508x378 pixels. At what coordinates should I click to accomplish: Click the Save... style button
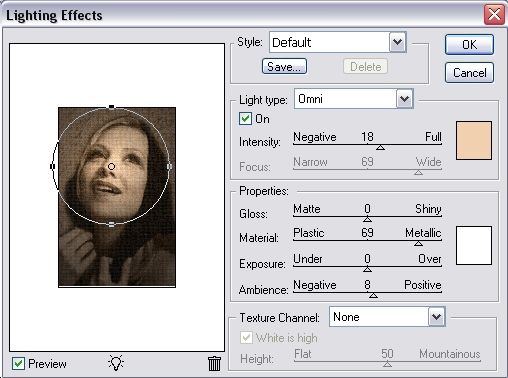284,66
